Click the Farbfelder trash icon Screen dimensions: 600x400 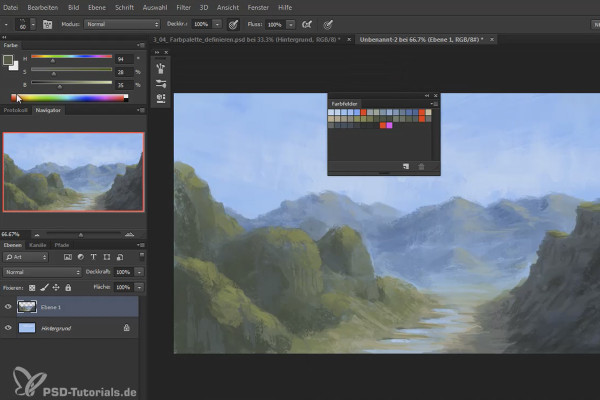(421, 167)
